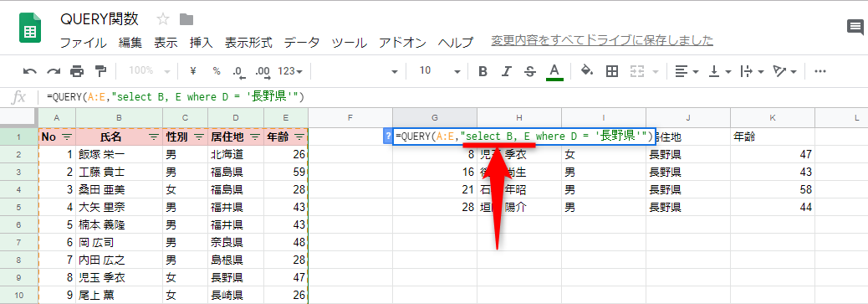This screenshot has width=868, height=304.
Task: Select the row 5 header
Action: (19, 208)
